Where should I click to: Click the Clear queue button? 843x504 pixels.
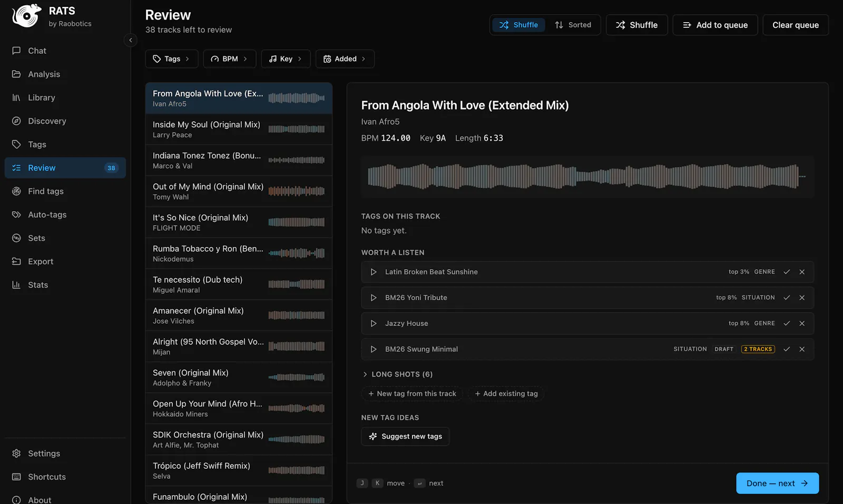click(x=796, y=25)
